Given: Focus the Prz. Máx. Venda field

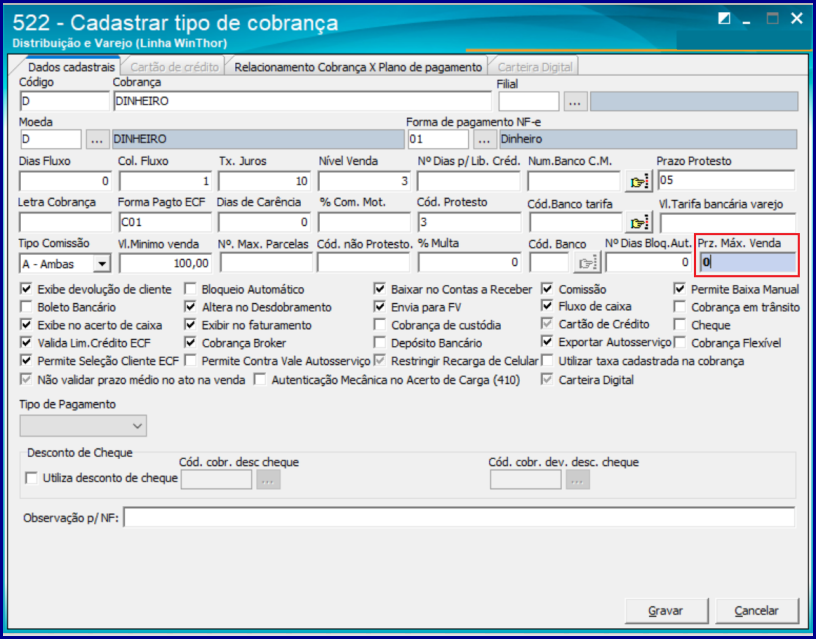Looking at the screenshot, I should pos(747,263).
